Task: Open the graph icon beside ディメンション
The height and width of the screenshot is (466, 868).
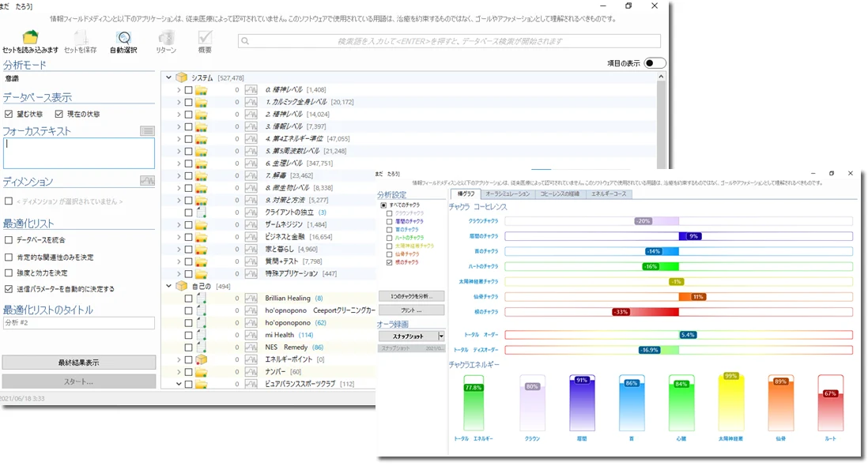Action: (147, 181)
